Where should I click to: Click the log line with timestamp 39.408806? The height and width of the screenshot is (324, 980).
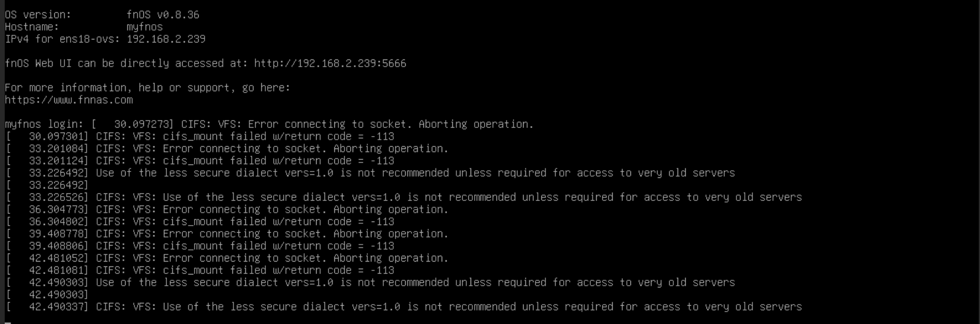click(200, 246)
